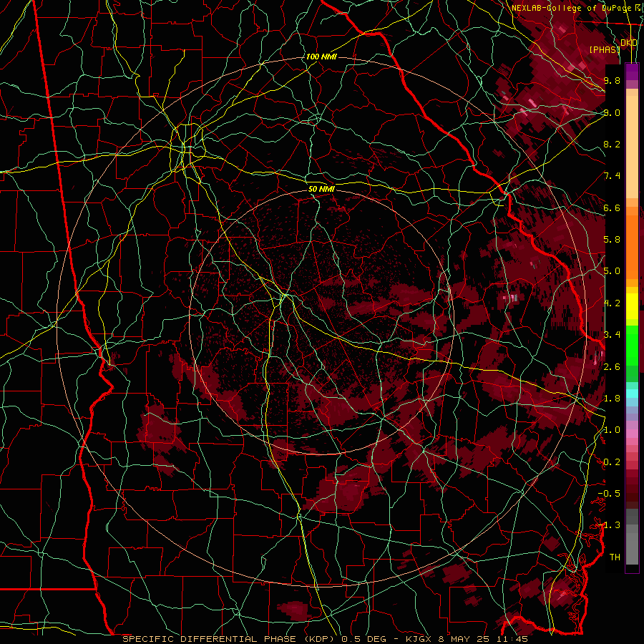This screenshot has width=644, height=644.
Task: Click the 9.8 value on color scale
Action: 612,80
